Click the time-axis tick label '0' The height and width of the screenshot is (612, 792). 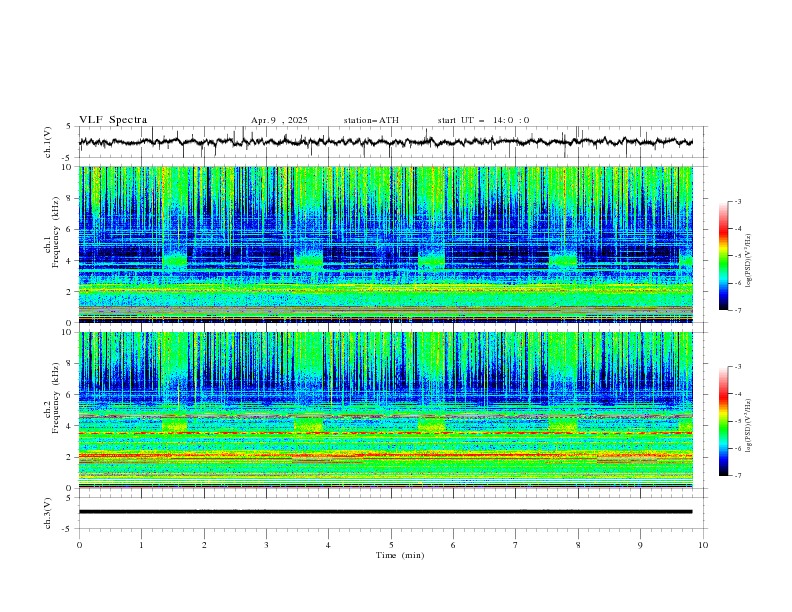pos(79,545)
